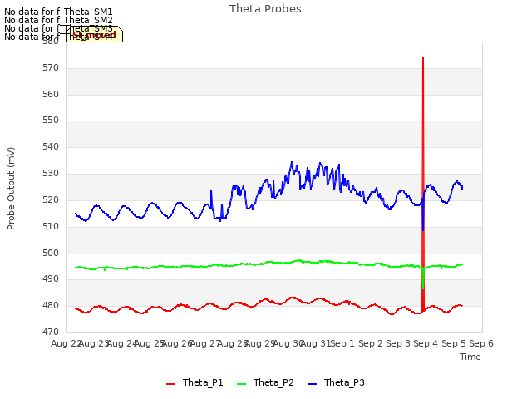Click the 'Sep 4' x-axis tick label

426,343
